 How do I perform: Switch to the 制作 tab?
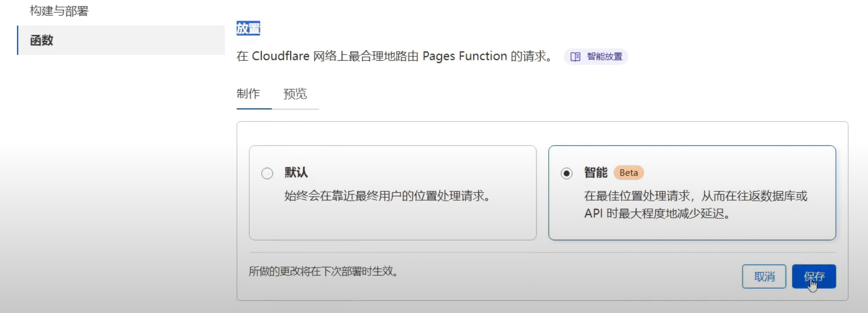tap(248, 94)
